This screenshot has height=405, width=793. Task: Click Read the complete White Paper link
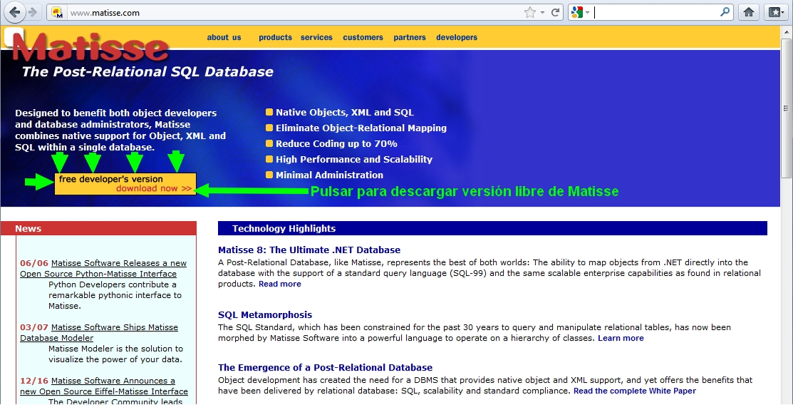coord(635,391)
